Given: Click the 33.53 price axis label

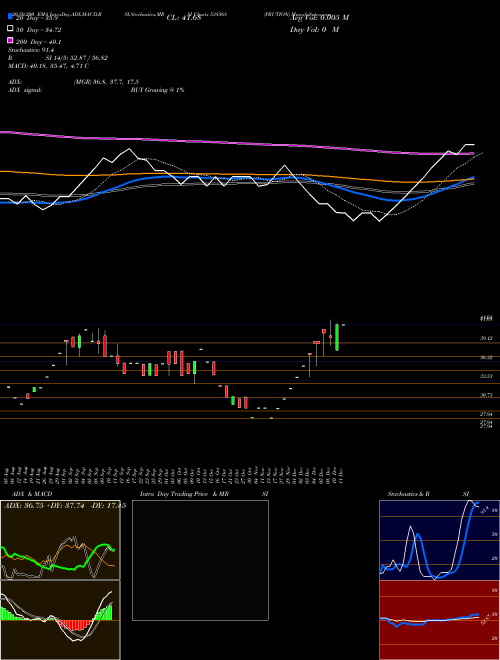Looking at the screenshot, I should coord(487,376).
